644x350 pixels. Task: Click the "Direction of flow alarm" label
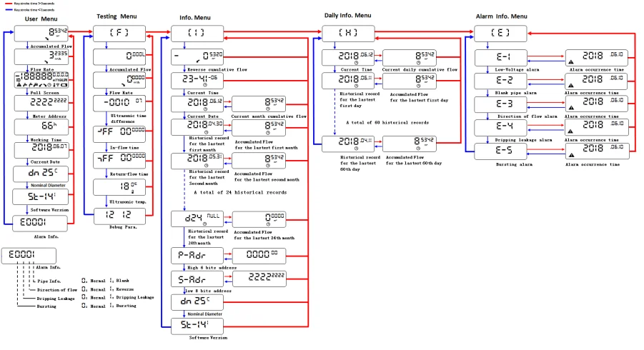pos(527,116)
